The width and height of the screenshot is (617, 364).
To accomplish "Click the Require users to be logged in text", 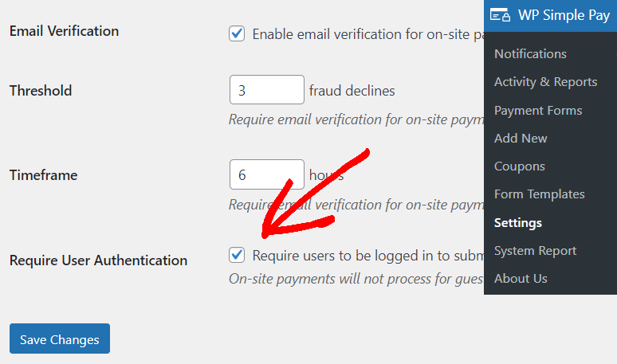I will point(368,256).
